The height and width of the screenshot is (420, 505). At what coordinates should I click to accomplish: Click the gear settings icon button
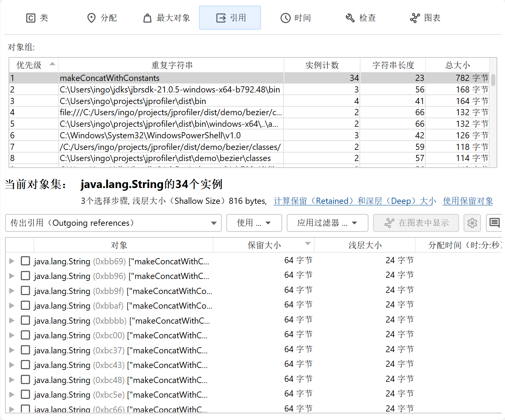tap(472, 223)
